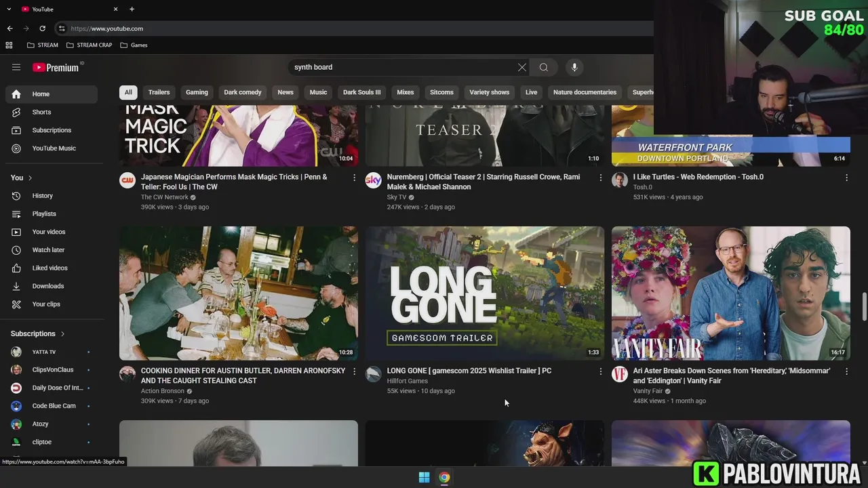Select the Dark comedy filter chip

tap(243, 92)
